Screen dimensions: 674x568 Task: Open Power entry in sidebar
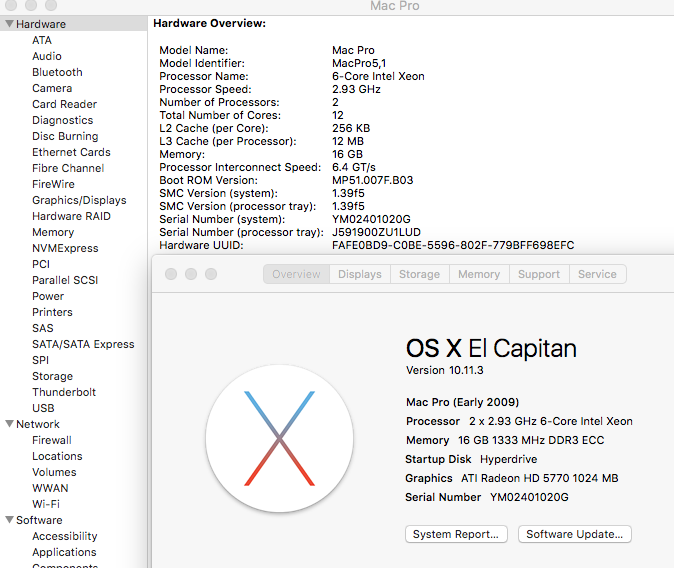point(48,296)
